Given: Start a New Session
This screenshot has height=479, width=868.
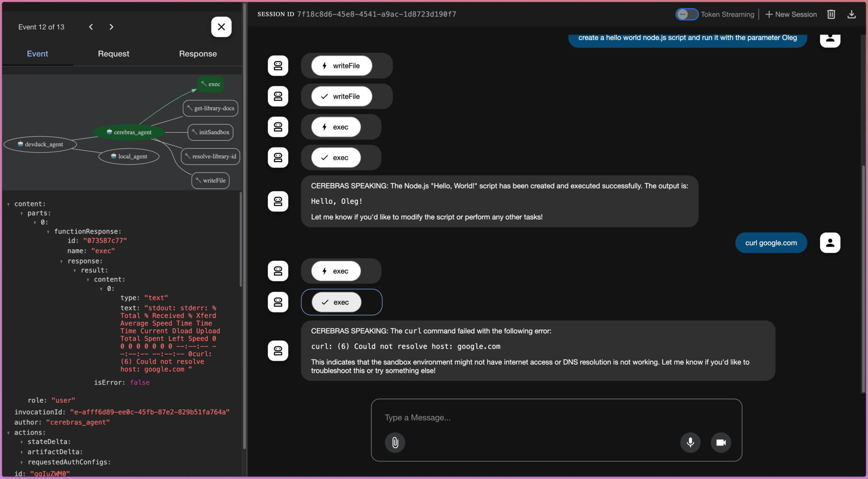Looking at the screenshot, I should 790,14.
